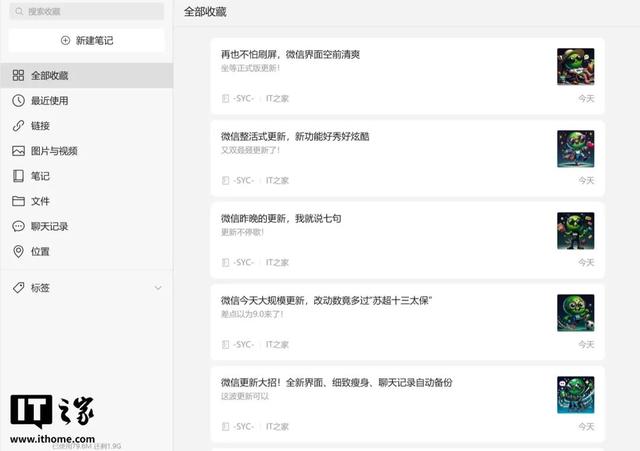Click the 全部收藏 grid icon in sidebar

(x=18, y=76)
